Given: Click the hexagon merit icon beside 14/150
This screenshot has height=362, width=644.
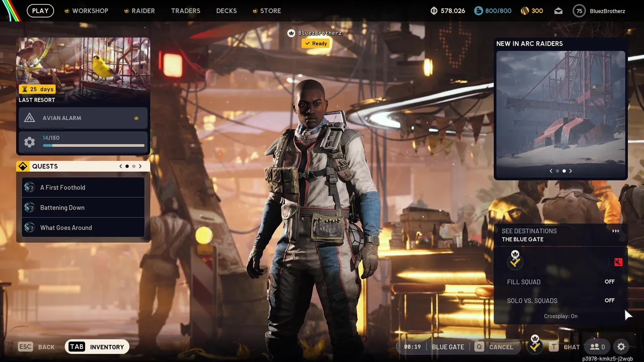Looking at the screenshot, I should coord(30,142).
